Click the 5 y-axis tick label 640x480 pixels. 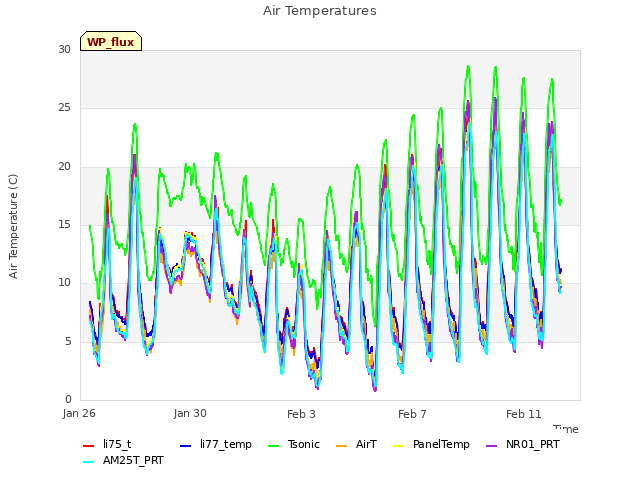[x=68, y=341]
